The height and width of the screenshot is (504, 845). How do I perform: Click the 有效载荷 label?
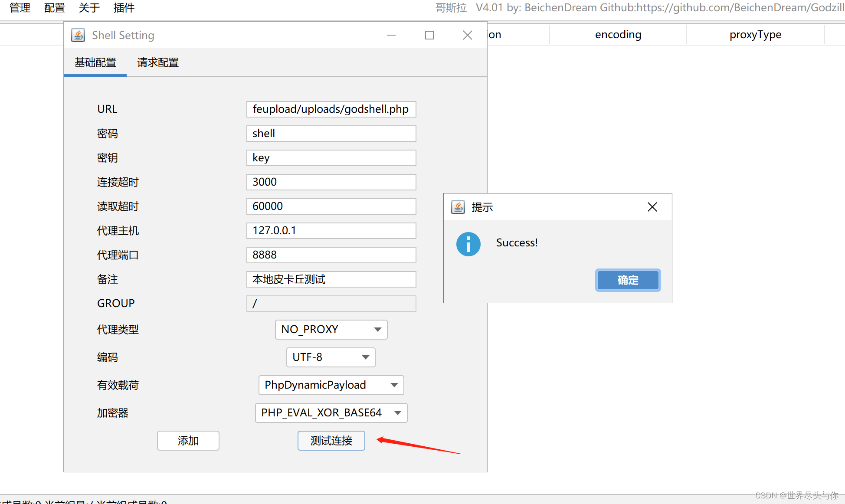118,385
